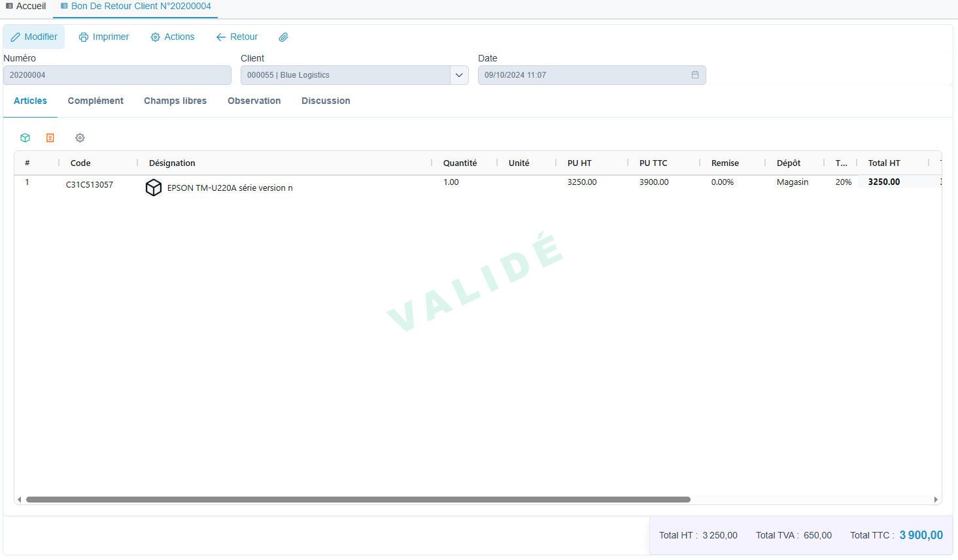Open the printer icon next to Imprimer
958x560 pixels.
(x=84, y=37)
